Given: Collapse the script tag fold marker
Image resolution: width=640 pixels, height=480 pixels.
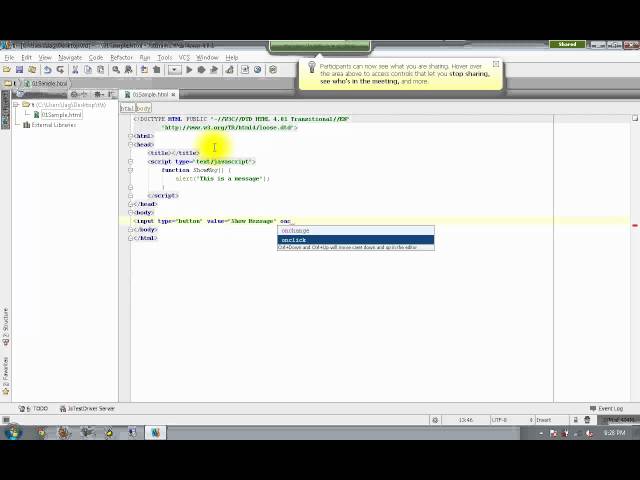Looking at the screenshot, I should pos(131,162).
